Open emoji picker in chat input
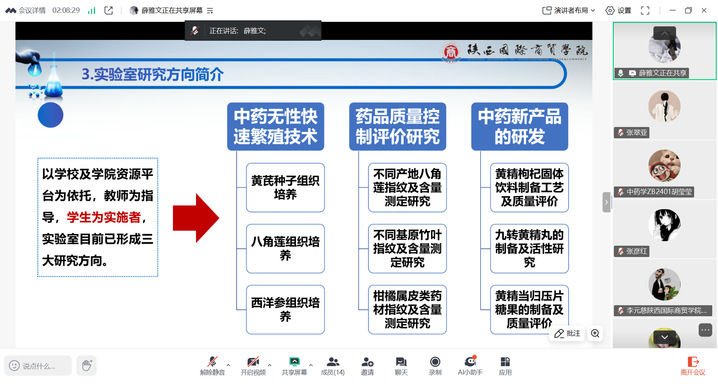The width and height of the screenshot is (718, 384). (14, 366)
